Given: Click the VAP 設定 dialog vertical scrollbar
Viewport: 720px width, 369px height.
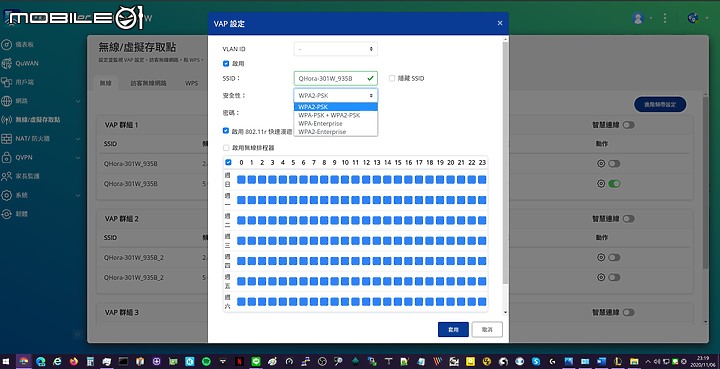Looking at the screenshot, I should 506,163.
